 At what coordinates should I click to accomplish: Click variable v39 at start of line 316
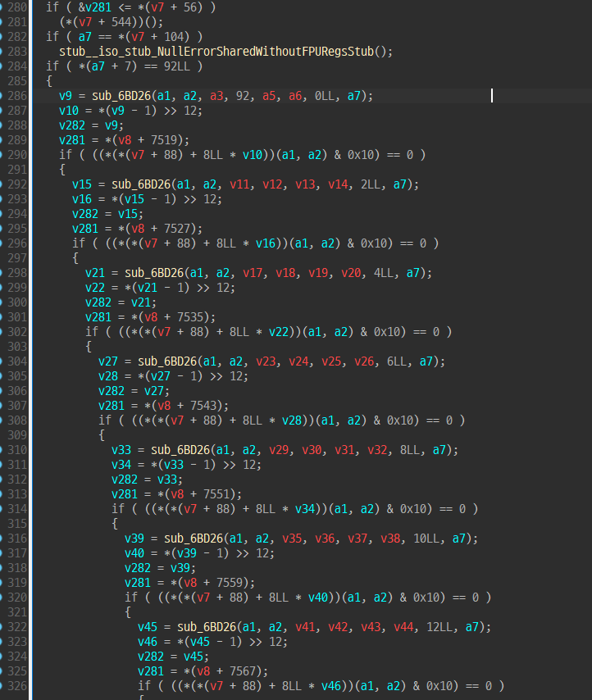(x=134, y=538)
